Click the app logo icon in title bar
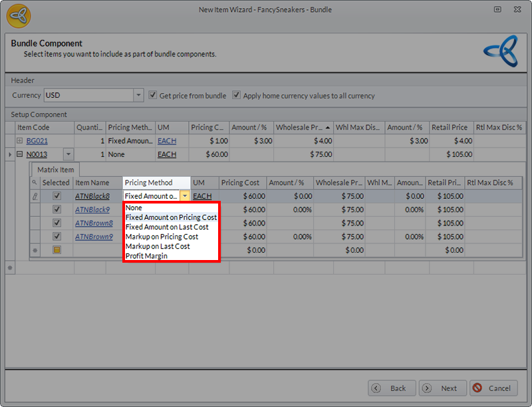Image resolution: width=532 pixels, height=407 pixels. tap(18, 17)
